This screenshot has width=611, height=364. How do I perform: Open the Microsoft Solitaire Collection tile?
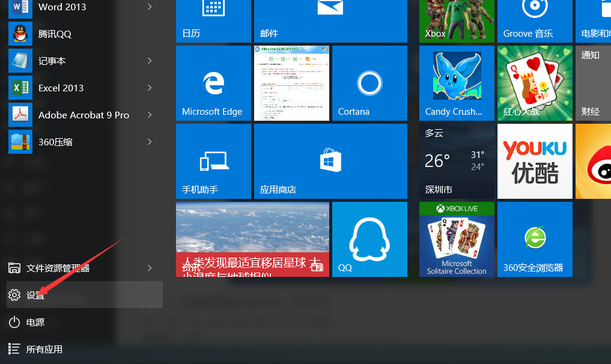(x=457, y=239)
